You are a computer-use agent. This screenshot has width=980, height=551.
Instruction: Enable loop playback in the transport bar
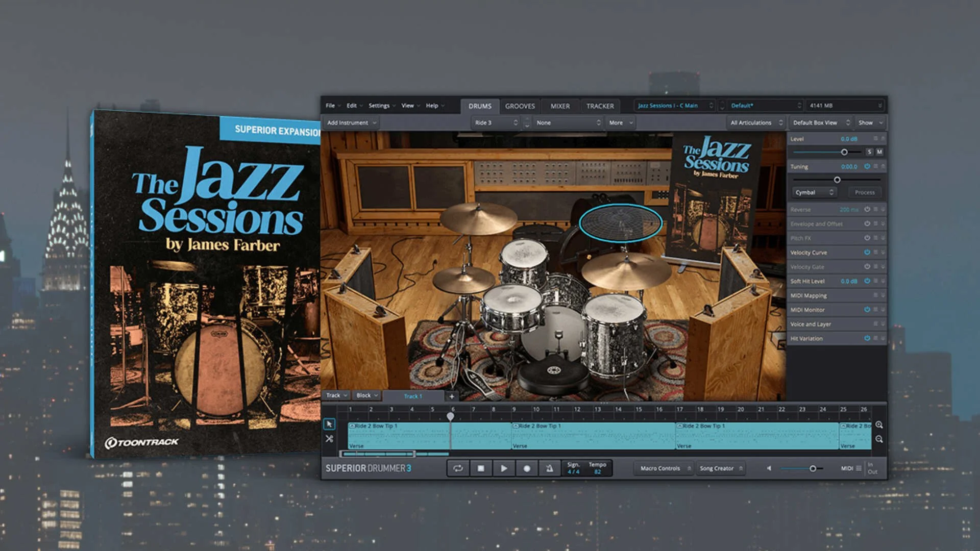(458, 468)
